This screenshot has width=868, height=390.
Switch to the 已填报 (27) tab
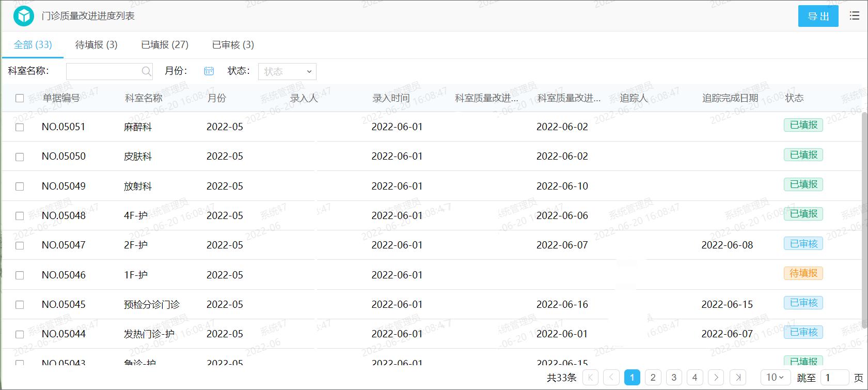(165, 45)
